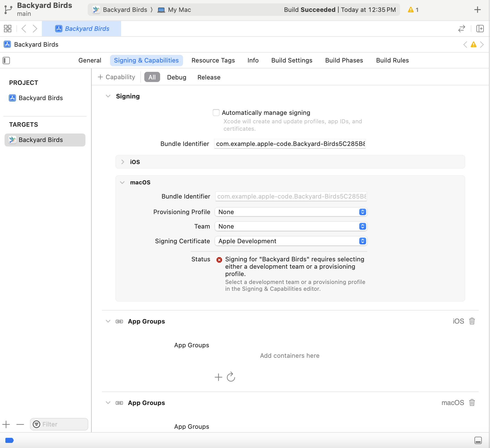
Task: Open the General tab
Action: click(x=90, y=60)
